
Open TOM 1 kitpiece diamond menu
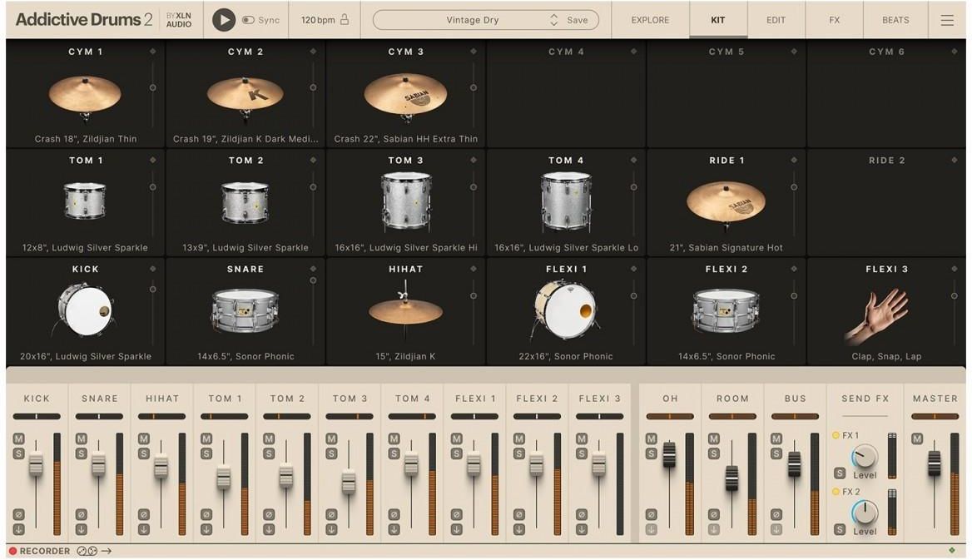click(152, 160)
